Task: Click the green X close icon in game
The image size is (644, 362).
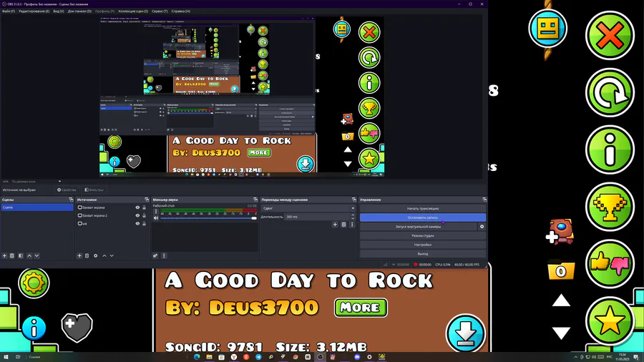Action: click(610, 36)
